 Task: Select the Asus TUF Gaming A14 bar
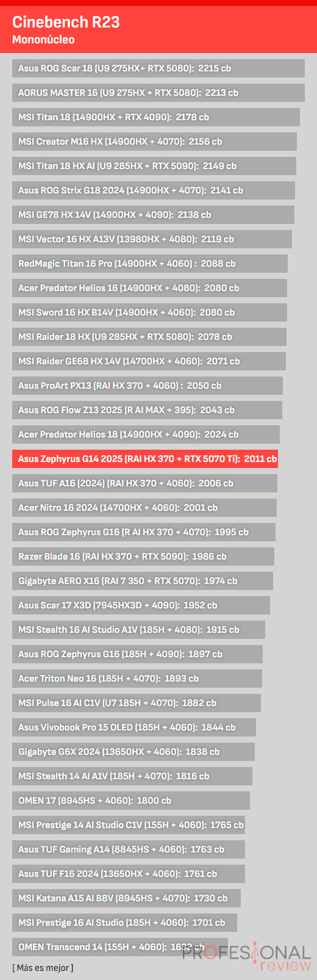pos(129,849)
